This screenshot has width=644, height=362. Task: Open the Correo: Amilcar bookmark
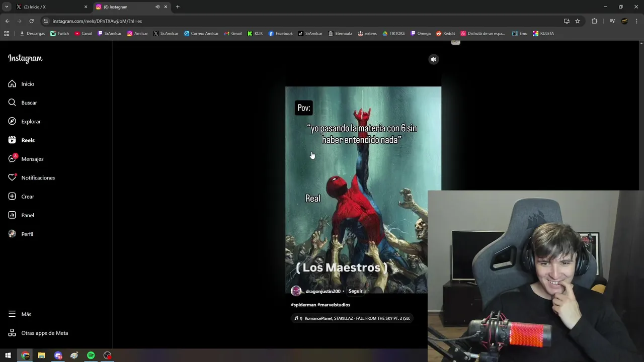(201, 34)
